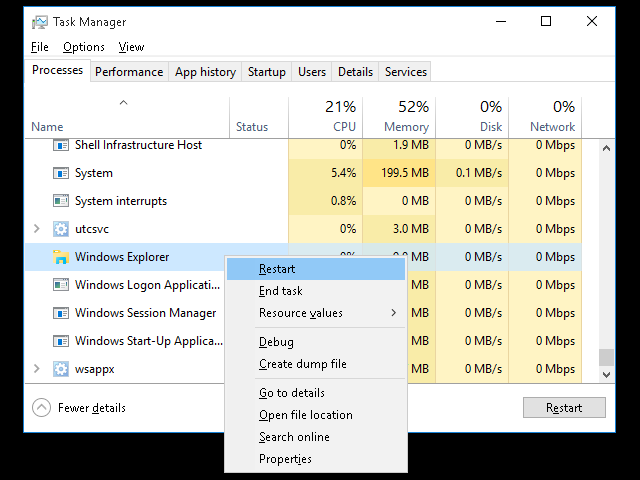The width and height of the screenshot is (640, 480).
Task: Open the Options menu
Action: [x=84, y=47]
